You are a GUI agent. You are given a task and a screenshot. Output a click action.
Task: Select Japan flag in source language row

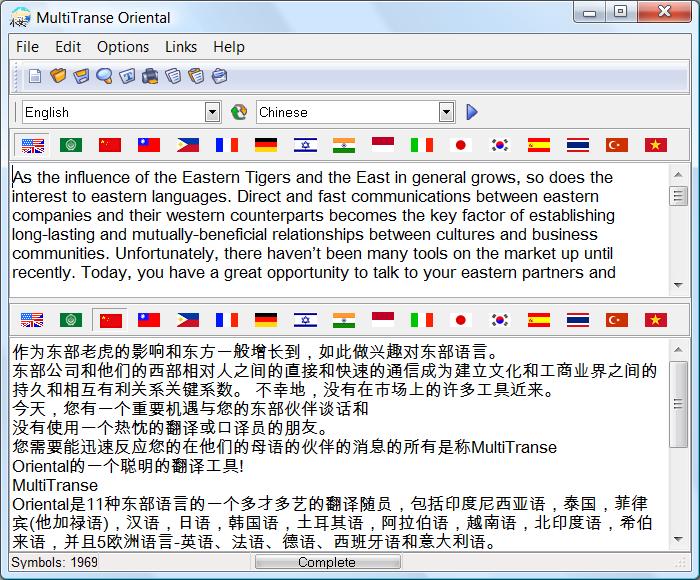tap(461, 145)
